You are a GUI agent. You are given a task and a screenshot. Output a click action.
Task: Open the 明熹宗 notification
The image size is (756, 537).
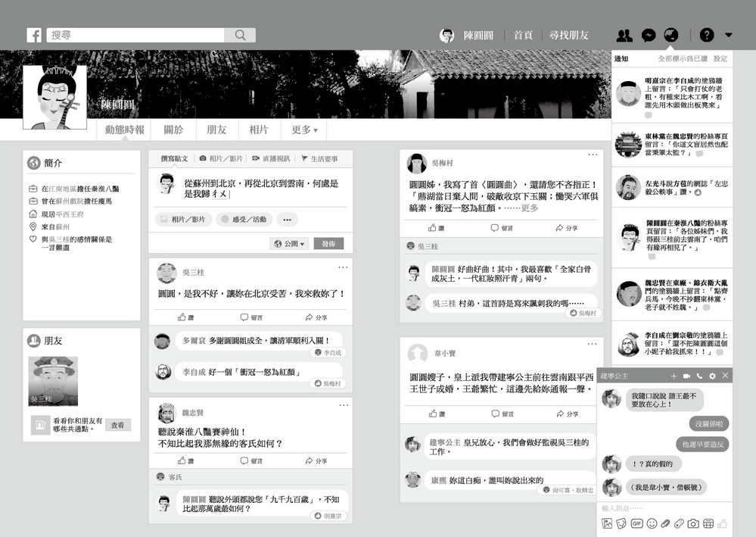coord(672,94)
